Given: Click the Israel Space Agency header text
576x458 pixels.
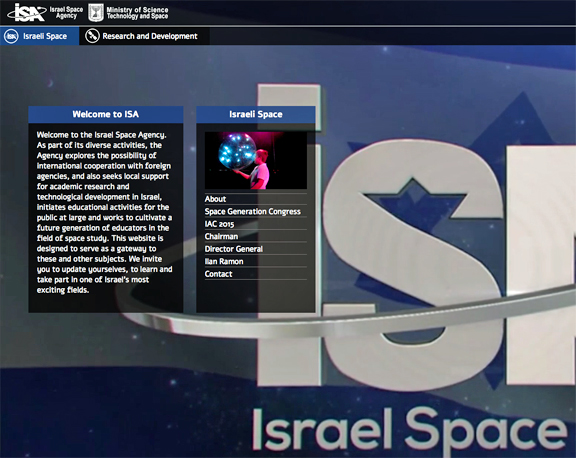Looking at the screenshot, I should (66, 12).
